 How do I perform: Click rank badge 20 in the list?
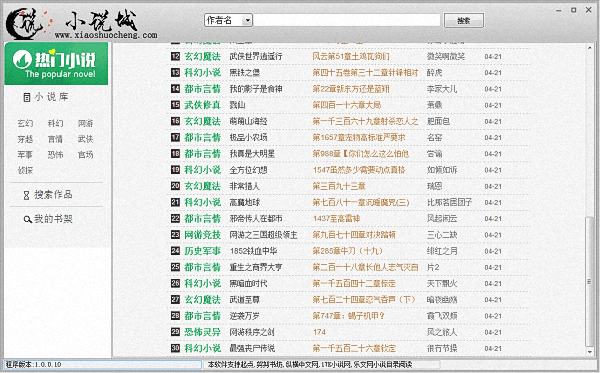(175, 186)
